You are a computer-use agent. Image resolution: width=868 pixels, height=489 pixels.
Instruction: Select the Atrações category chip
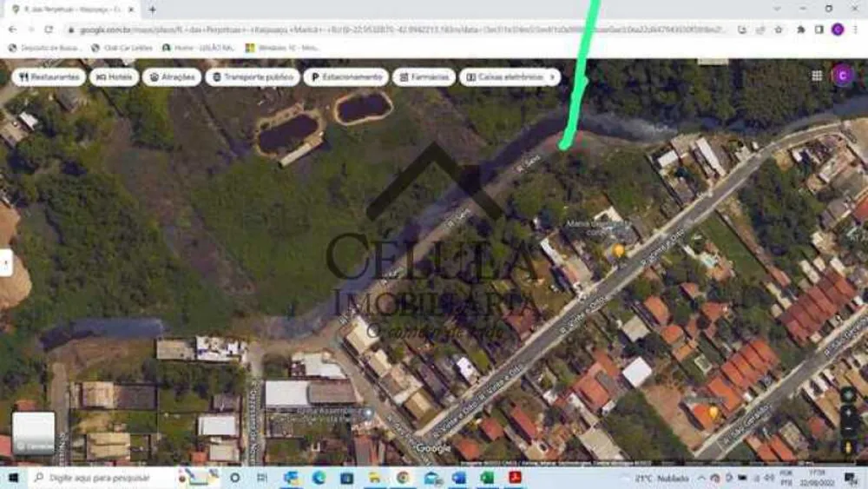click(x=172, y=77)
